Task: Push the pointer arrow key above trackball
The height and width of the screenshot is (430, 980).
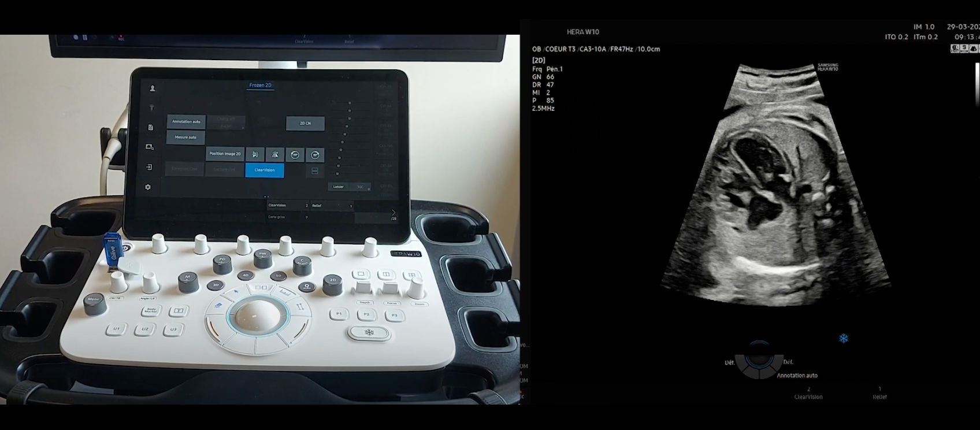Action: (x=236, y=292)
